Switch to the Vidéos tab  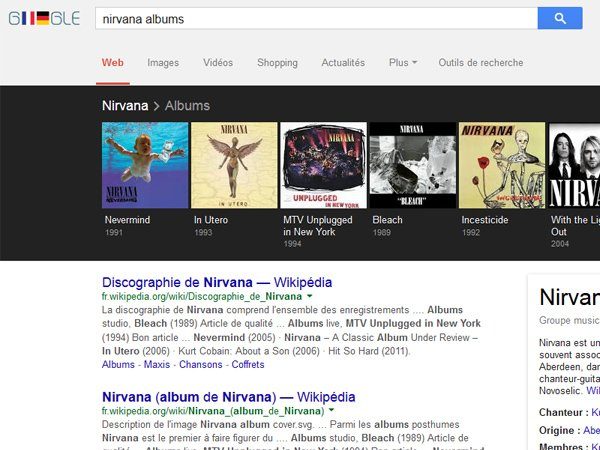(x=218, y=63)
